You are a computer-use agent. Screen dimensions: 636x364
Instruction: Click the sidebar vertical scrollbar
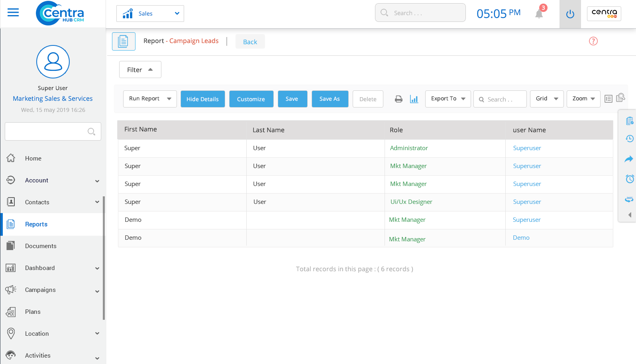click(104, 258)
